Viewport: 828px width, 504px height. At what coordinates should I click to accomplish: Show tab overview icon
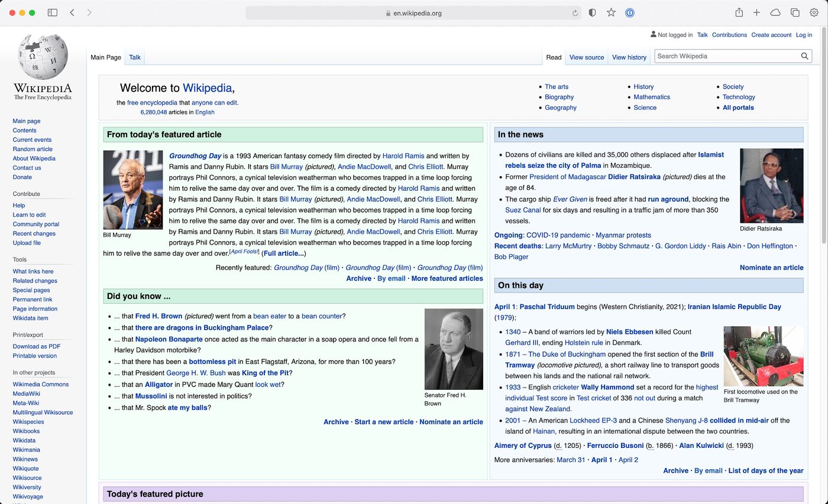pos(795,12)
